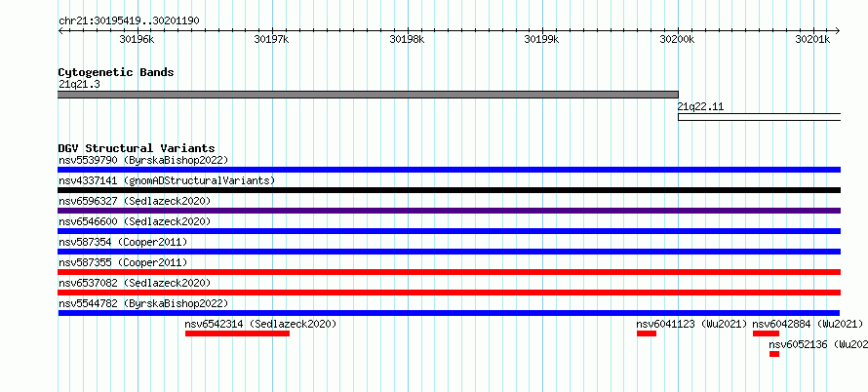Click the 21q21.3 band label

click(79, 84)
